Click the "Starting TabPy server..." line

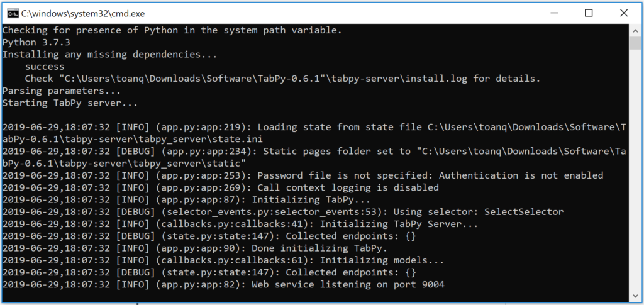click(x=70, y=103)
